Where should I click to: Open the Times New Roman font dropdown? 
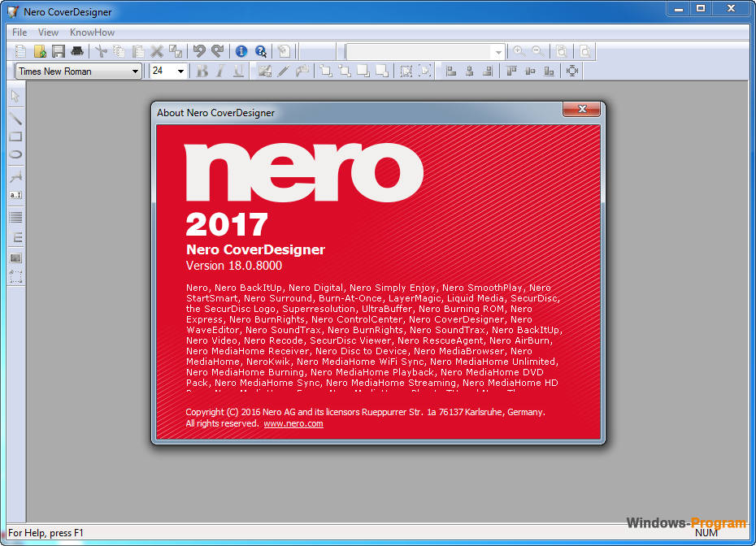click(135, 71)
